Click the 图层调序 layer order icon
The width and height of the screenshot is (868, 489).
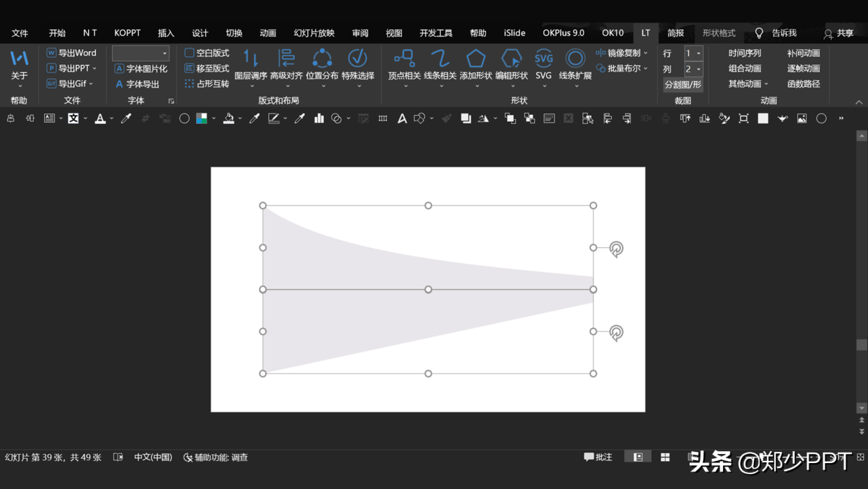(x=251, y=59)
